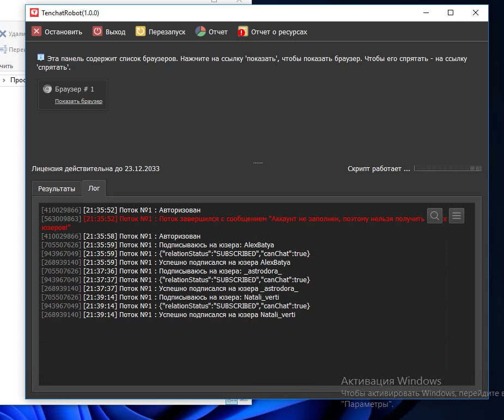The height and width of the screenshot is (420, 504).
Task: Select log line 'Успешно подписался на юзера AlexBatya'
Action: tap(166, 262)
